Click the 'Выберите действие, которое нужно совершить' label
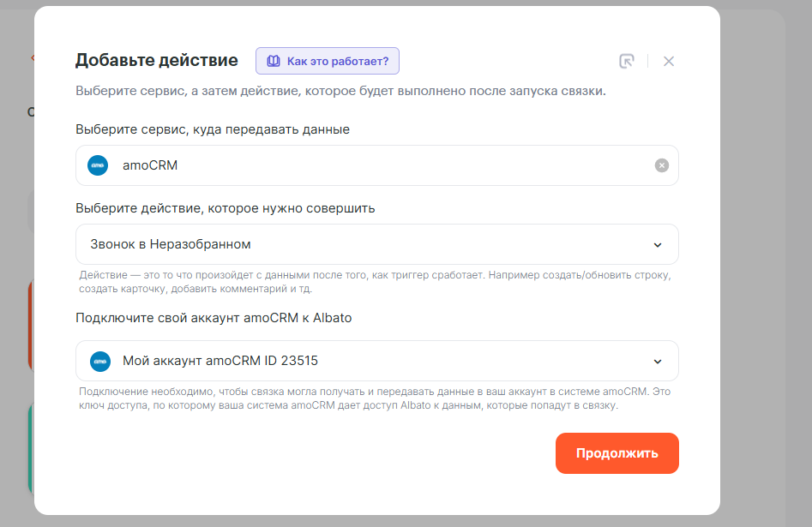Image resolution: width=812 pixels, height=527 pixels. coord(226,208)
